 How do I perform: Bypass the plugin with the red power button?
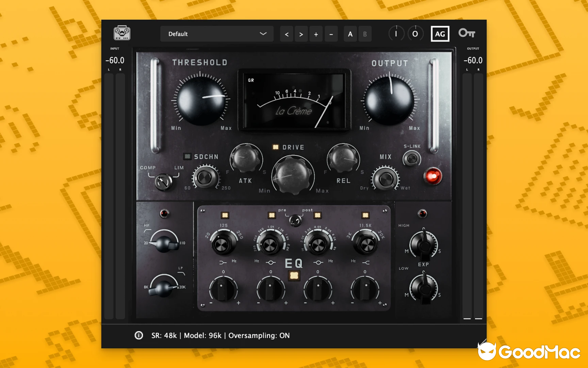(432, 176)
